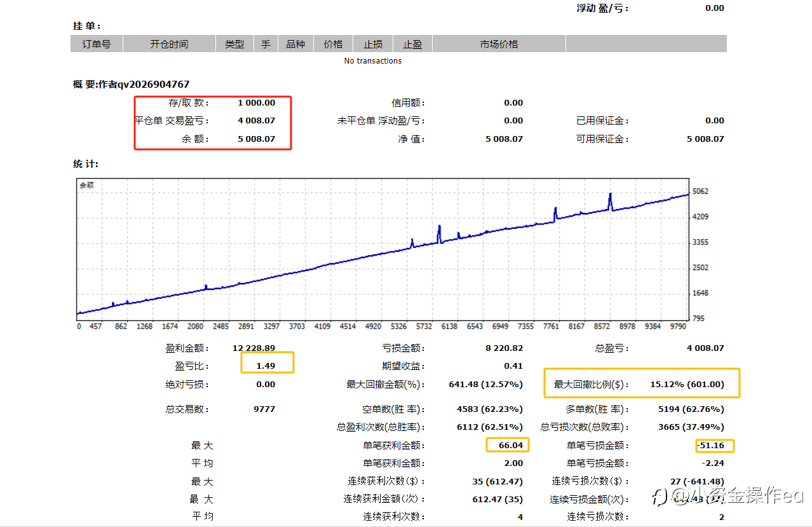The image size is (812, 527).
Task: Click the 订单号 column header
Action: coord(97,44)
